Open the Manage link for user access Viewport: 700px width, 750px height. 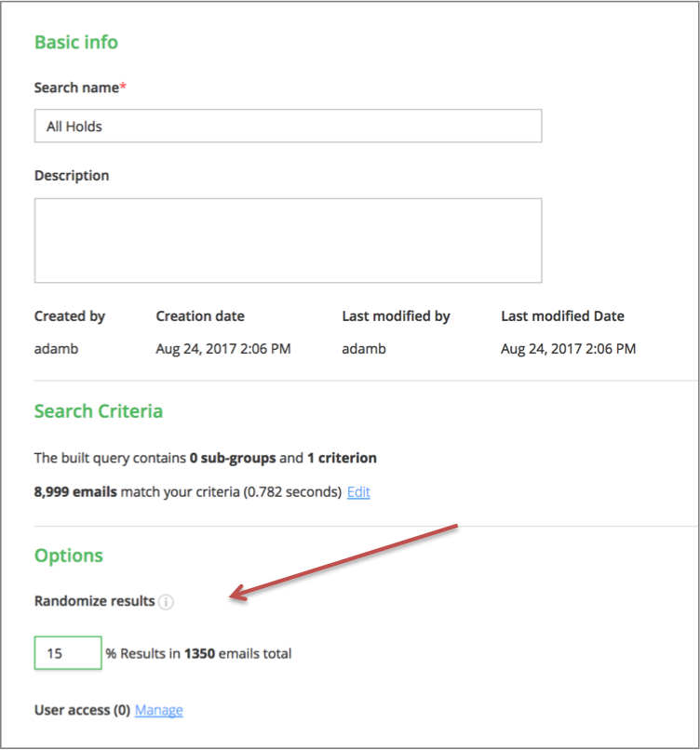pyautogui.click(x=158, y=710)
